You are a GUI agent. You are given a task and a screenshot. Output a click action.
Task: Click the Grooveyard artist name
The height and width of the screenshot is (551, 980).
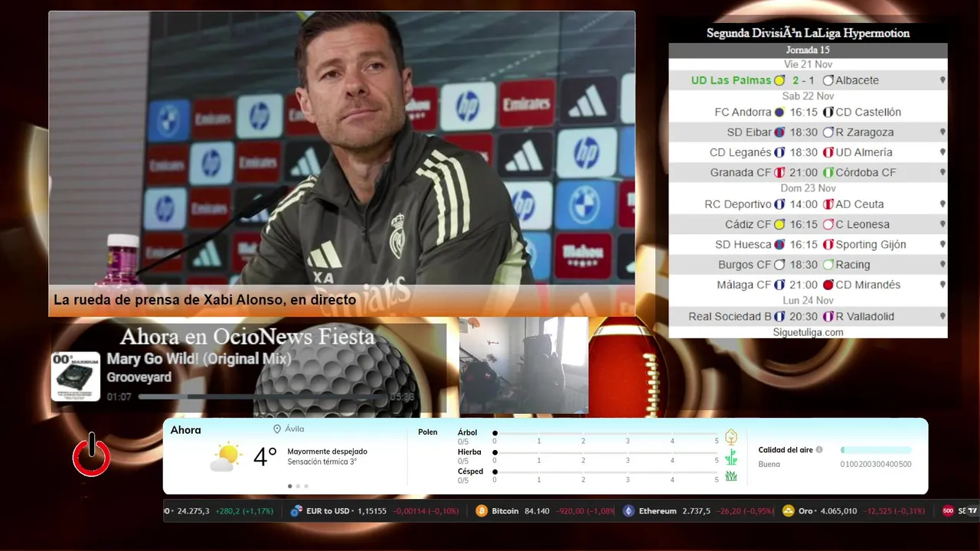[139, 377]
